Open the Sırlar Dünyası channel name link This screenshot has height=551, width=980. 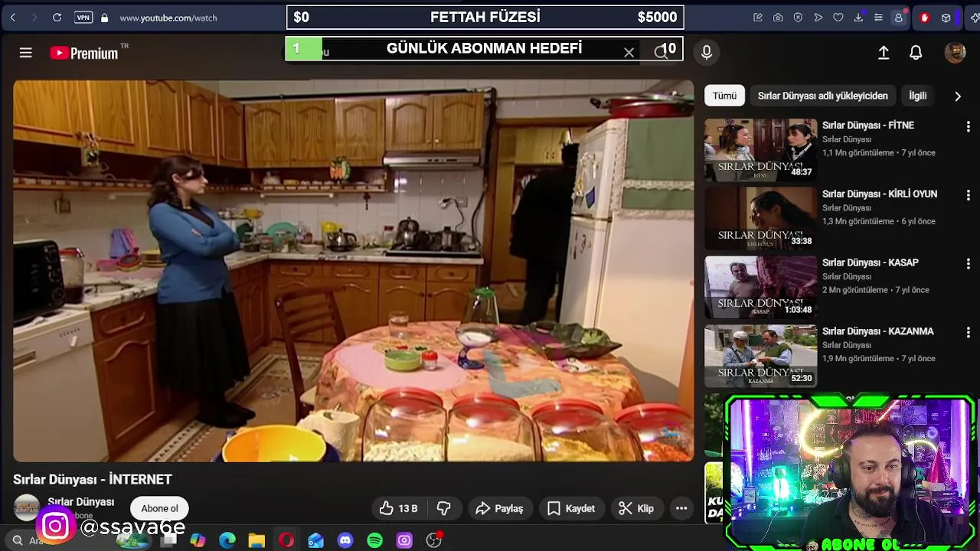tap(81, 502)
